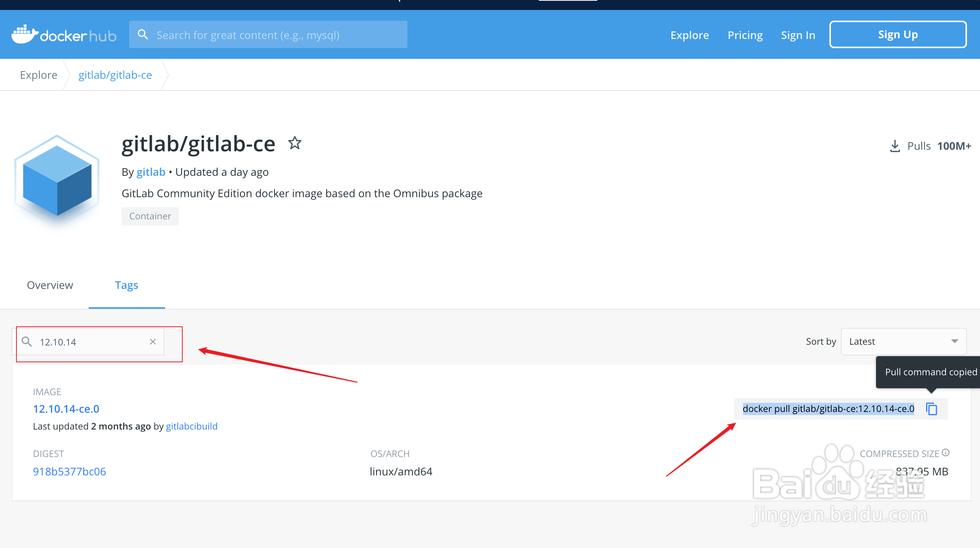Click the 'Updated a day ago' text
The image size is (980, 548).
(222, 172)
